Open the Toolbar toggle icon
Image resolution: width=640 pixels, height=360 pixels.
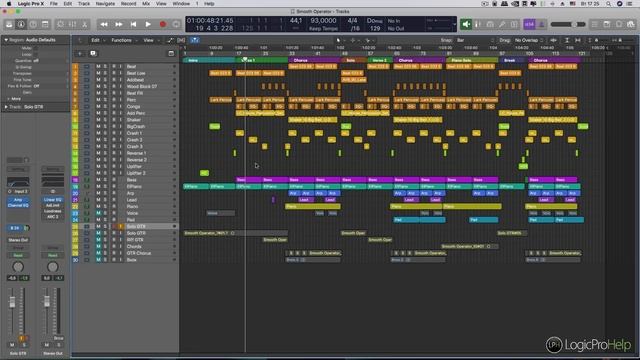tap(45, 24)
